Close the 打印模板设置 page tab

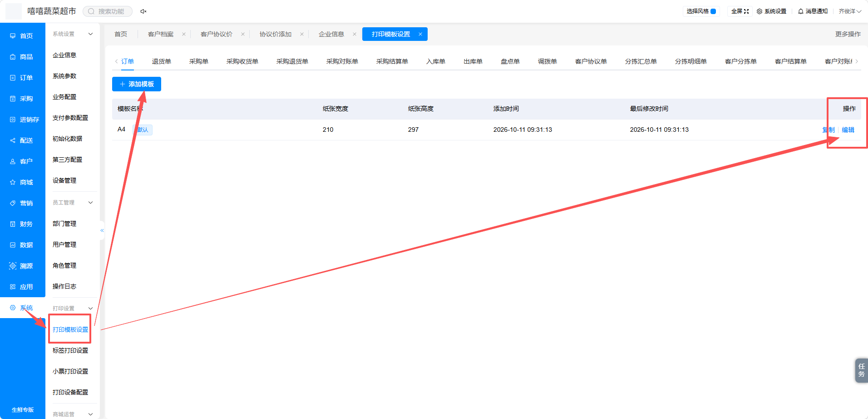tap(420, 34)
